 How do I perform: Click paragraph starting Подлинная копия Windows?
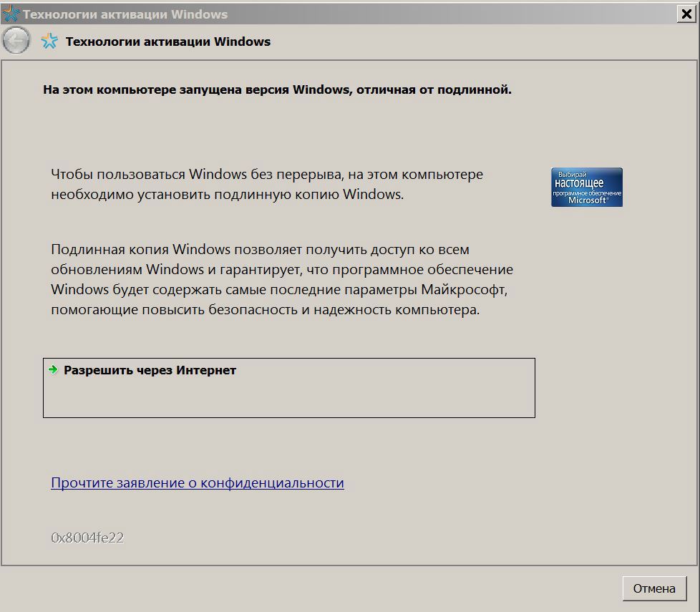click(x=282, y=279)
